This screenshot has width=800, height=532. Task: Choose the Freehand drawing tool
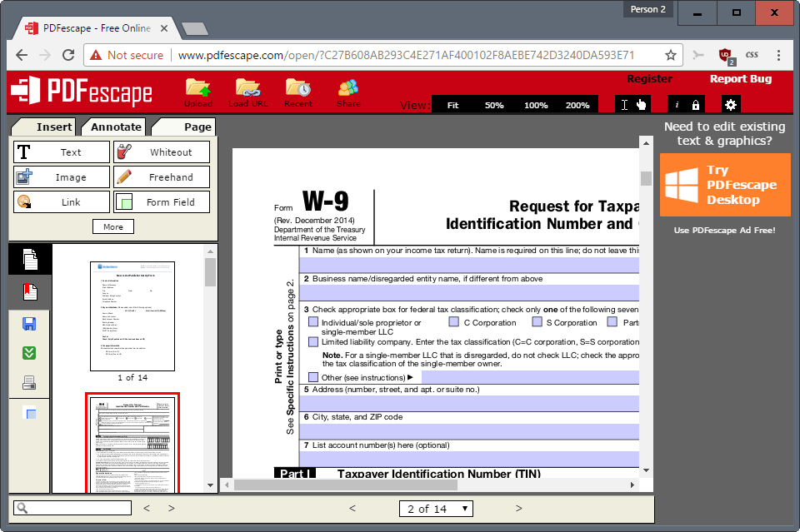(x=162, y=177)
